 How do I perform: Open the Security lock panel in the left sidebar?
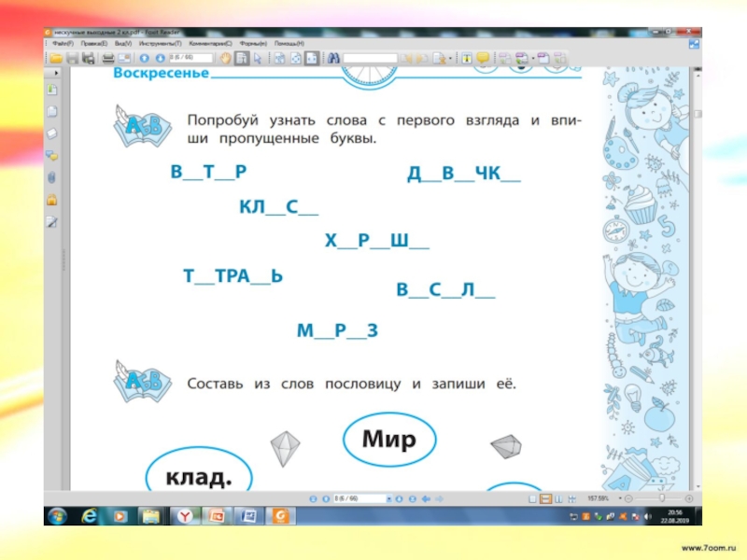[52, 200]
